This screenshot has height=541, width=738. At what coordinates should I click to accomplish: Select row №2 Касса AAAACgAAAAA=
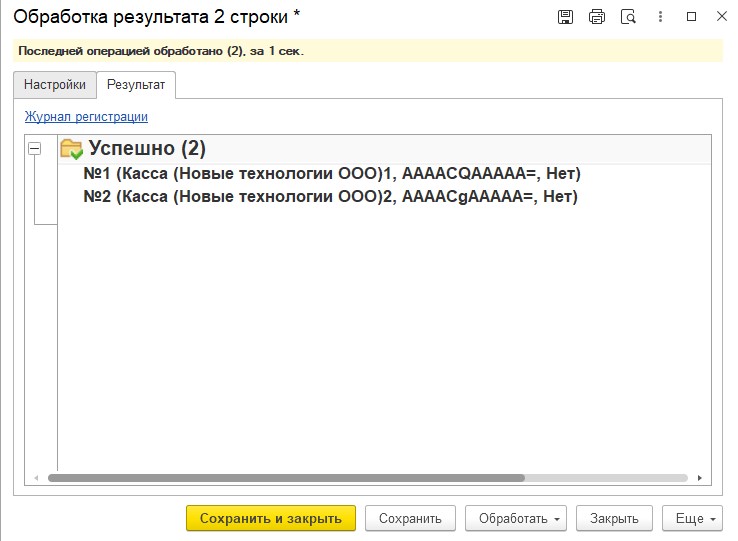coord(330,196)
